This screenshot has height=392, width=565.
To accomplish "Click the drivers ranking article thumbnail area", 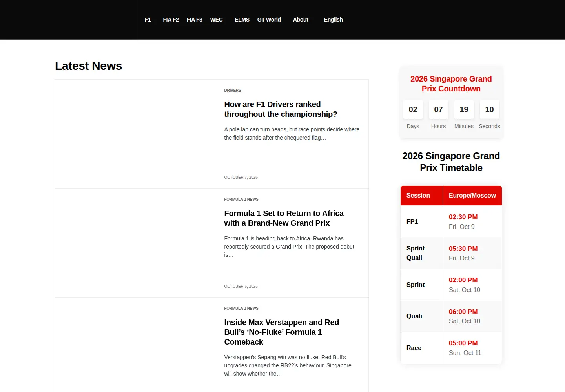I will [x=135, y=134].
